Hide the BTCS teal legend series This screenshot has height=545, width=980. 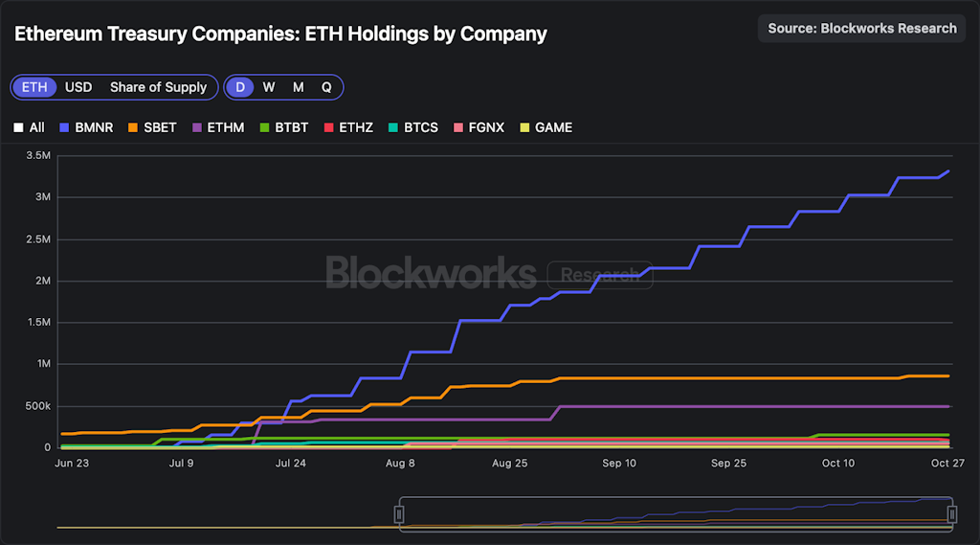tap(393, 127)
